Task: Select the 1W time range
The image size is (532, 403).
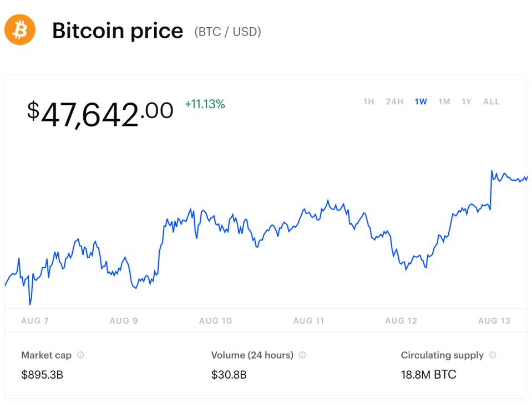Action: [420, 101]
